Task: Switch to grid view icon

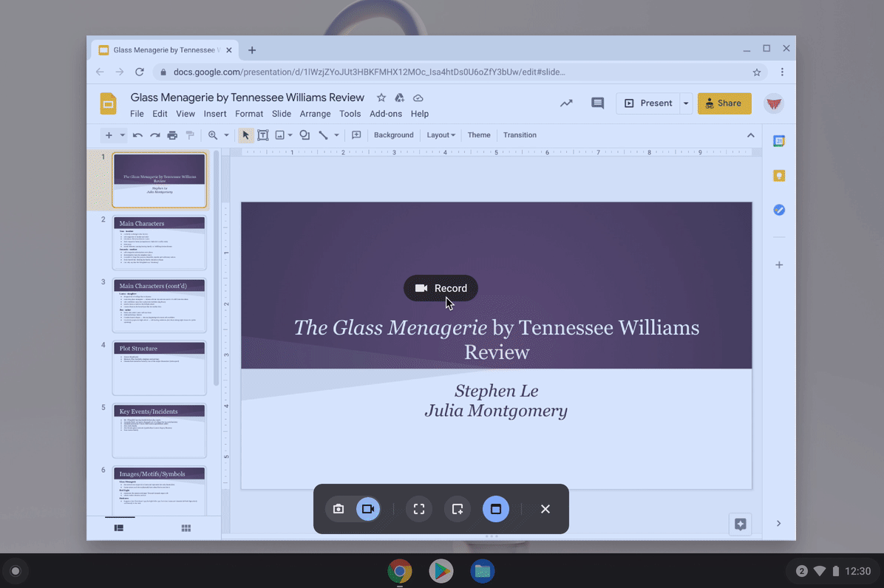Action: pyautogui.click(x=186, y=528)
